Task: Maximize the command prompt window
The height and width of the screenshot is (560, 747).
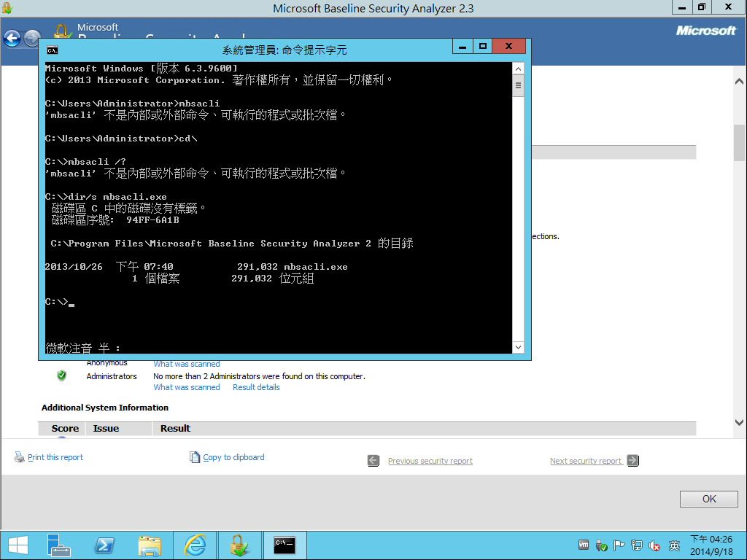Action: coord(483,46)
